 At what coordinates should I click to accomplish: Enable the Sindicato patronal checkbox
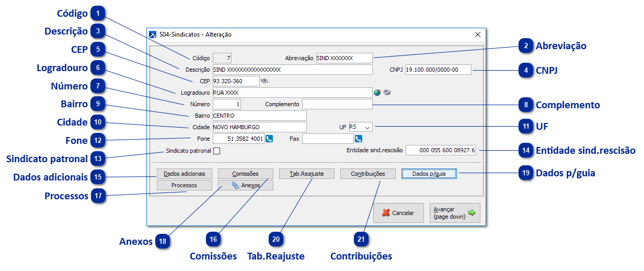pos(217,151)
